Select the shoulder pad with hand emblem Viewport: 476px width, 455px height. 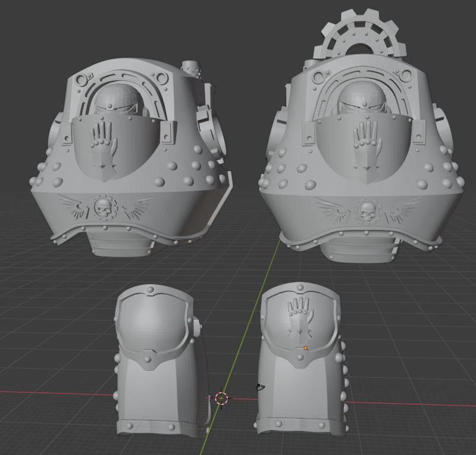(301, 359)
